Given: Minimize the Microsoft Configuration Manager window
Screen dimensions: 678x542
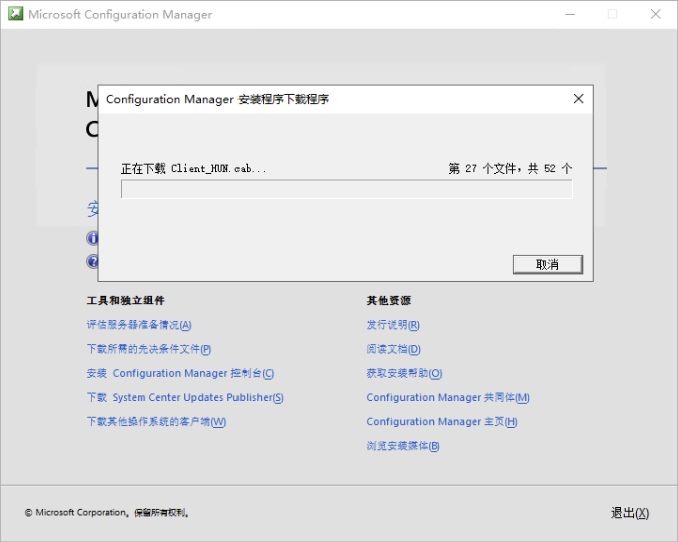Looking at the screenshot, I should (570, 14).
